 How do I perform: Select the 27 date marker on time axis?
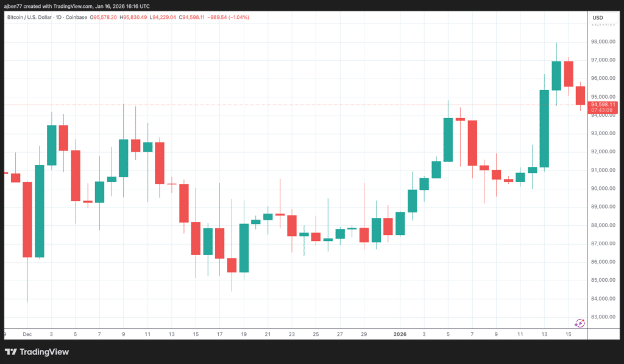point(339,334)
